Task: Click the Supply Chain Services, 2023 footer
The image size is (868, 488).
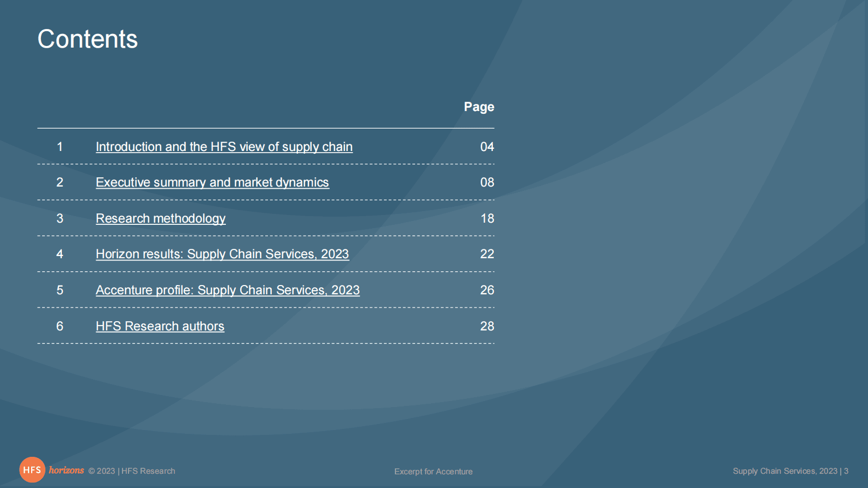Action: [785, 471]
